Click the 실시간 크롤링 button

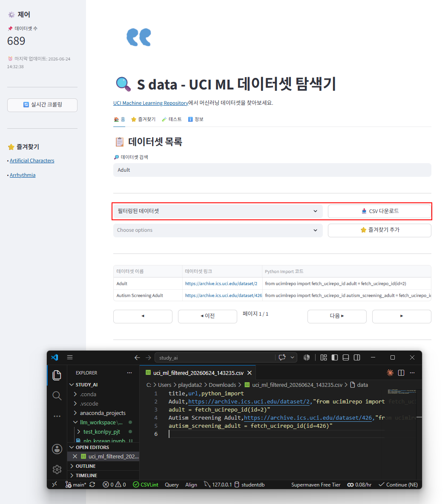coord(43,105)
